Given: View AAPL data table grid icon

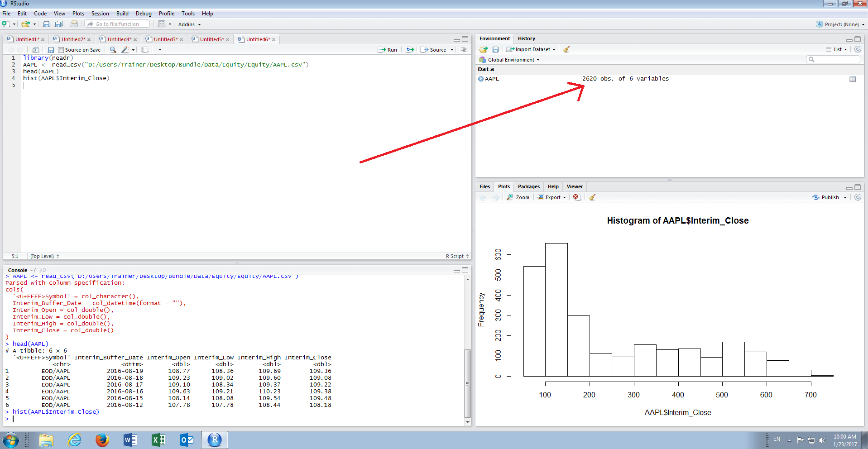Looking at the screenshot, I should [x=853, y=79].
